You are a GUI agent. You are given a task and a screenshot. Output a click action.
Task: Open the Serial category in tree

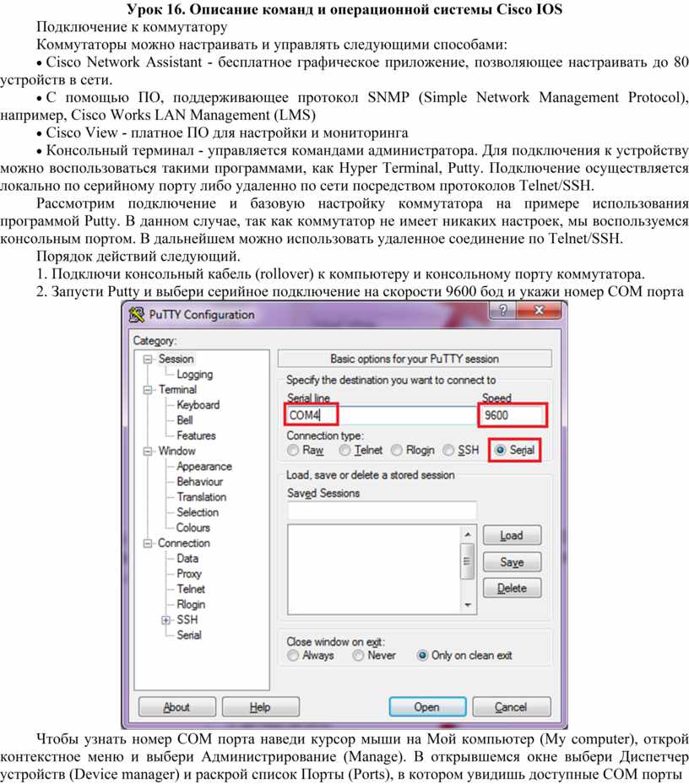click(189, 635)
